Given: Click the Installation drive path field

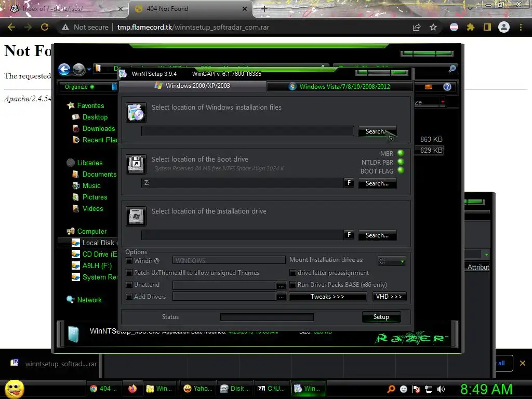Looking at the screenshot, I should (x=242, y=235).
